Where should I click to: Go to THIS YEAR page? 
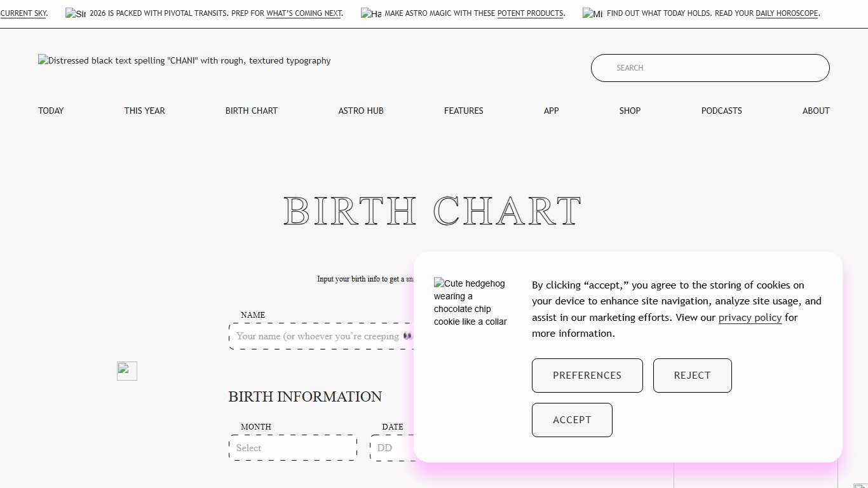click(x=144, y=111)
